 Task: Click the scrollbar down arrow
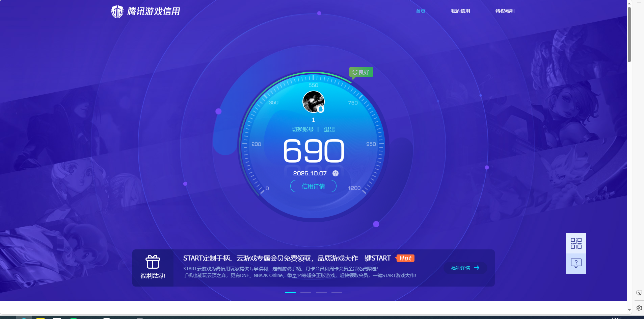point(629,310)
